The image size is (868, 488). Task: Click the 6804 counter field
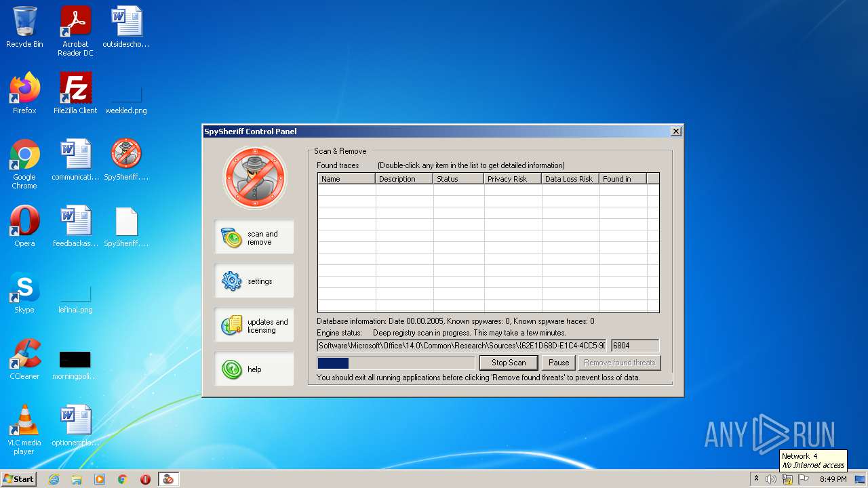tap(635, 346)
